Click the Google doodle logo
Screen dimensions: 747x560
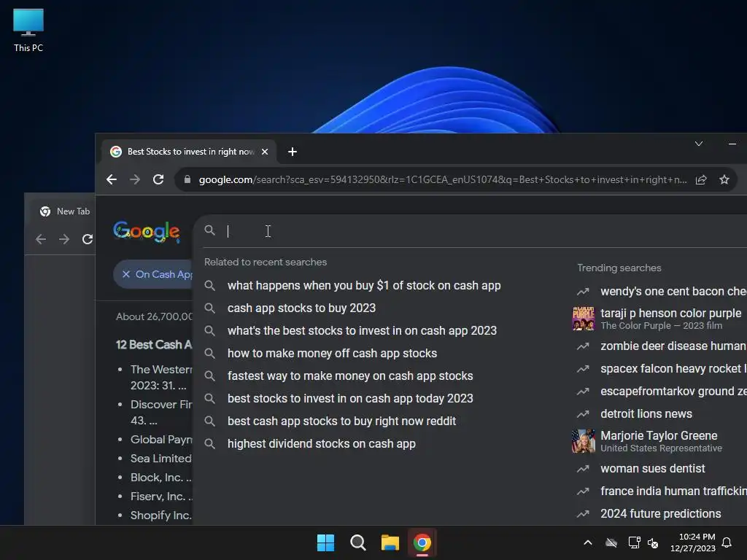(146, 232)
